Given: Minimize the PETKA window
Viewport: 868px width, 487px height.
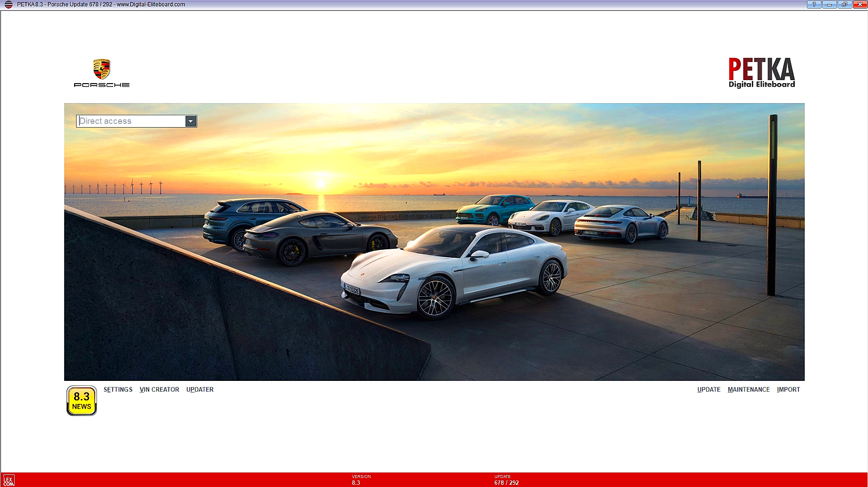Looking at the screenshot, I should [829, 5].
